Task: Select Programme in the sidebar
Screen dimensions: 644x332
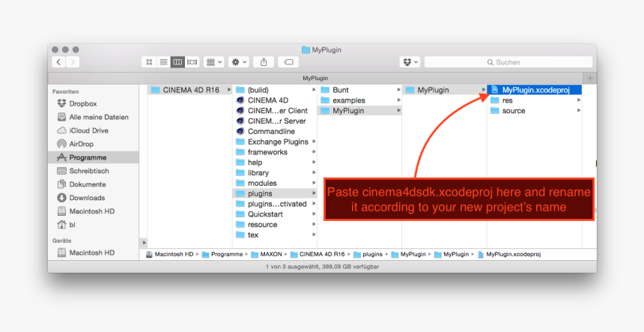Action: (x=94, y=157)
